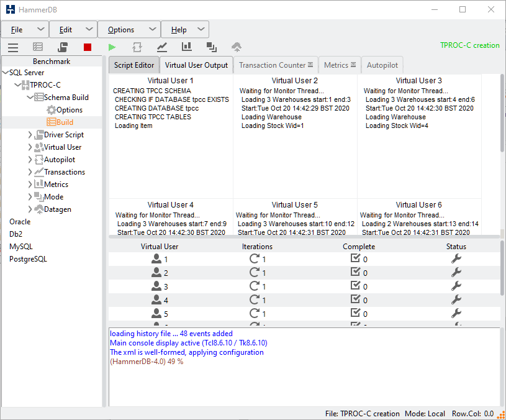The image size is (506, 420).
Task: Open the File menu
Action: click(25, 30)
